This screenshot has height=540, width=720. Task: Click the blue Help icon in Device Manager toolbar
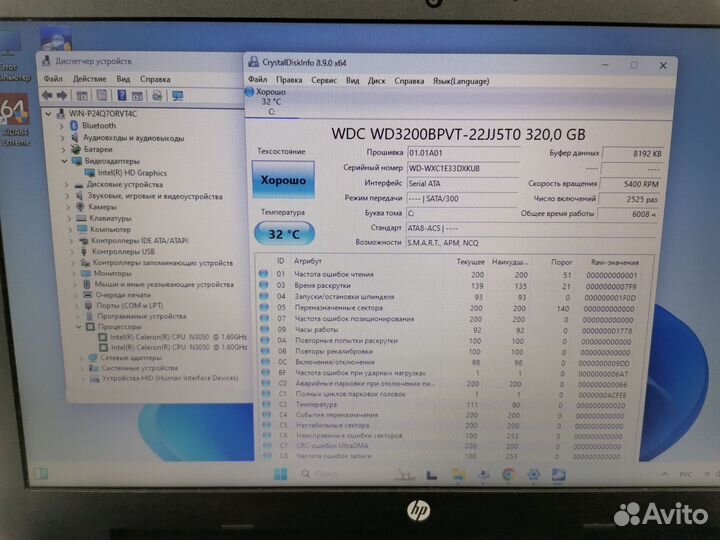(122, 96)
